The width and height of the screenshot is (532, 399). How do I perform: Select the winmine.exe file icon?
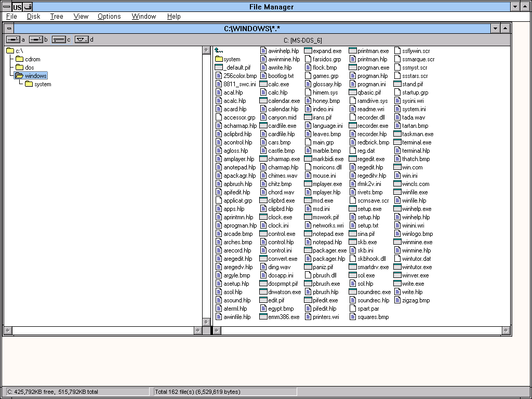[x=397, y=242]
